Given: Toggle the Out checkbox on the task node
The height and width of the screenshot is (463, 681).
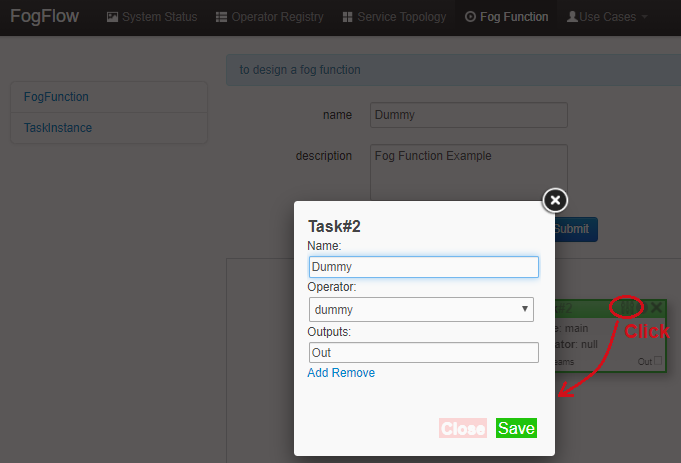Looking at the screenshot, I should pyautogui.click(x=657, y=361).
